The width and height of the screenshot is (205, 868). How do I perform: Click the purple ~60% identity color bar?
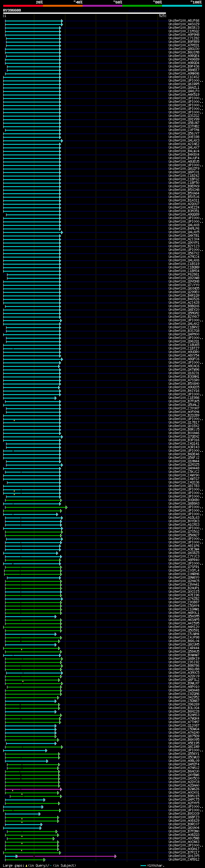click(103, 6)
